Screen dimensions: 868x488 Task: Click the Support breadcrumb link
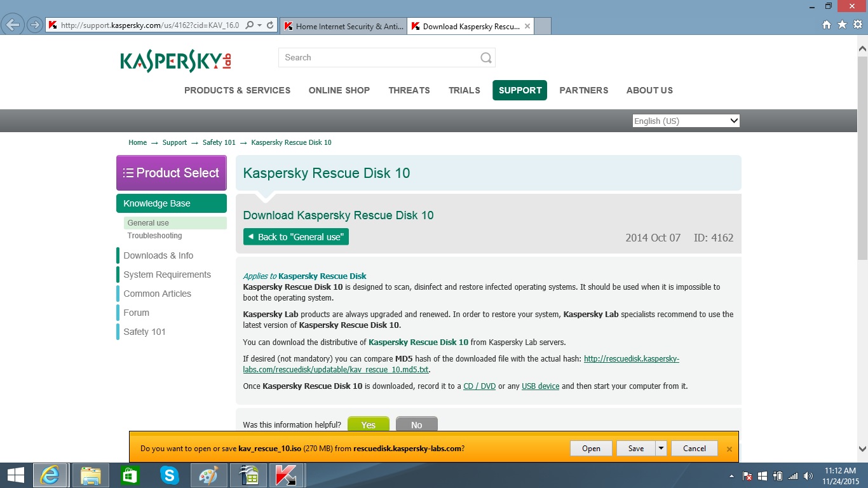point(175,142)
